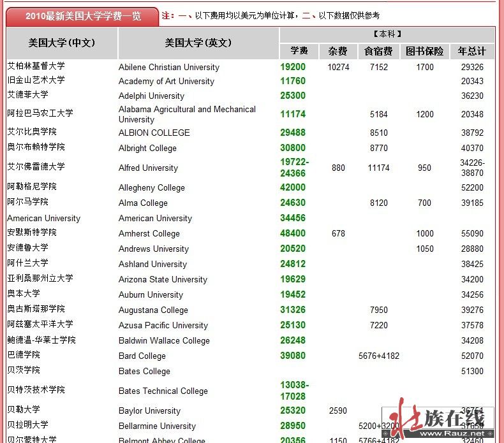Click Arizona State University name

coord(163,279)
